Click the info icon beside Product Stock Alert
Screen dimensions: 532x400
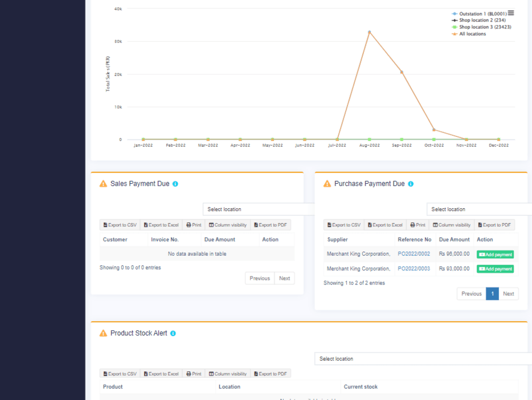pos(172,333)
